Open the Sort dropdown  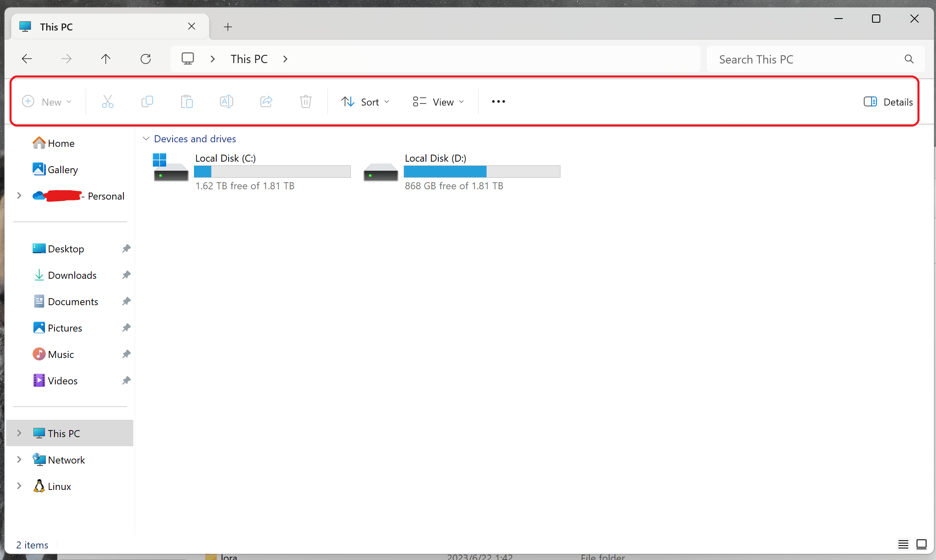[365, 102]
